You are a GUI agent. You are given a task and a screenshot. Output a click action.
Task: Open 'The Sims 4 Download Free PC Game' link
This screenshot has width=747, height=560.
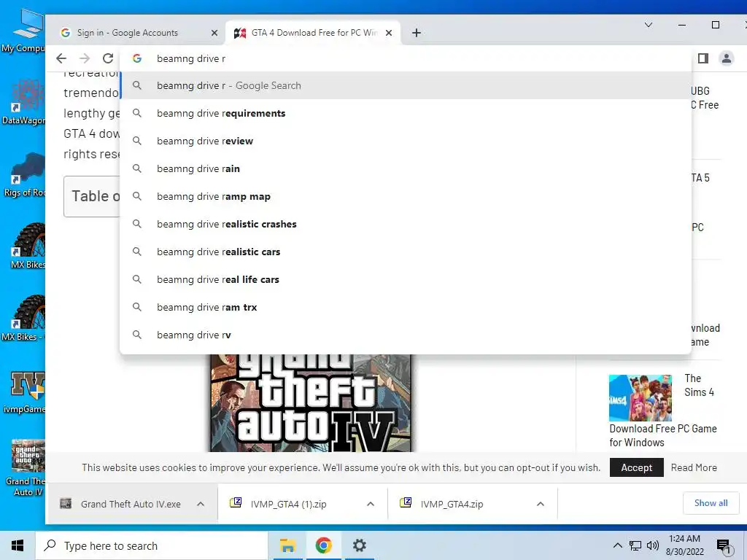click(x=662, y=435)
